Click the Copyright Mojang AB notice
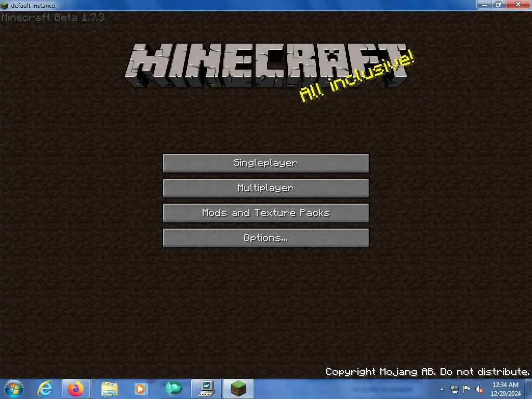 (x=427, y=372)
